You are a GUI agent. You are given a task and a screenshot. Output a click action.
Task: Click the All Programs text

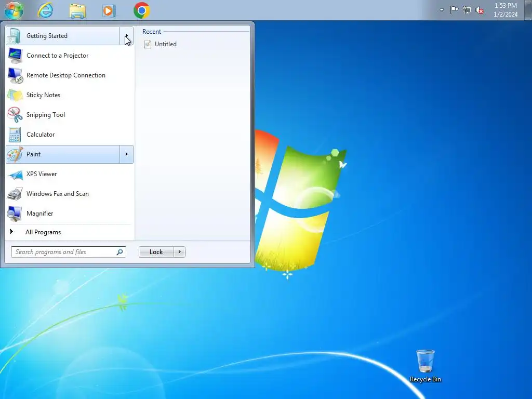(x=43, y=232)
